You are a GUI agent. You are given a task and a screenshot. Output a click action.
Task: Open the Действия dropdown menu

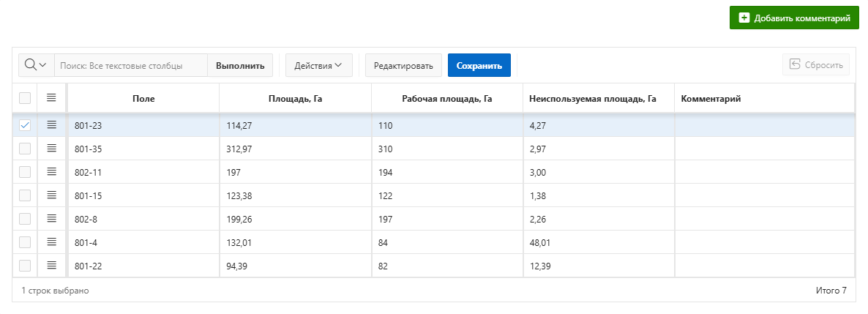coord(318,65)
